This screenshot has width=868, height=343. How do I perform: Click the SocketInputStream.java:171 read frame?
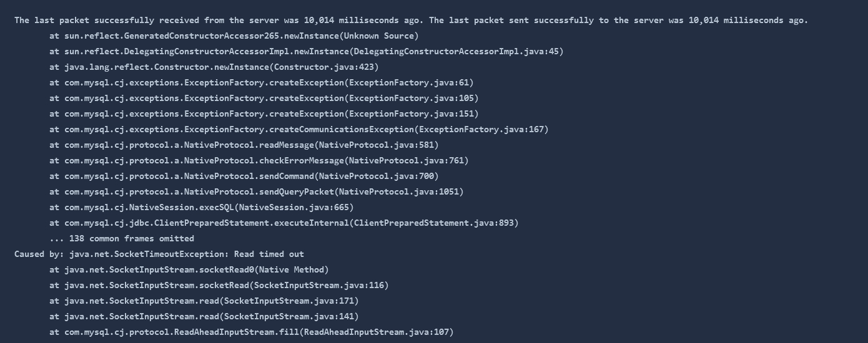pos(204,301)
